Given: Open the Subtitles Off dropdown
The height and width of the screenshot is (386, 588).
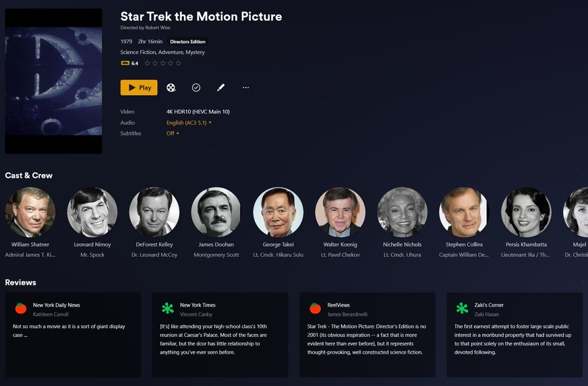Looking at the screenshot, I should pyautogui.click(x=173, y=133).
